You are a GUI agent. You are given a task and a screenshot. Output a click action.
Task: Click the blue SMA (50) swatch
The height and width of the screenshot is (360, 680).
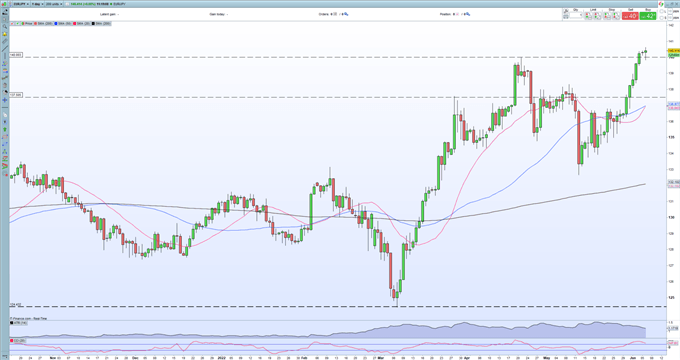tap(56, 23)
